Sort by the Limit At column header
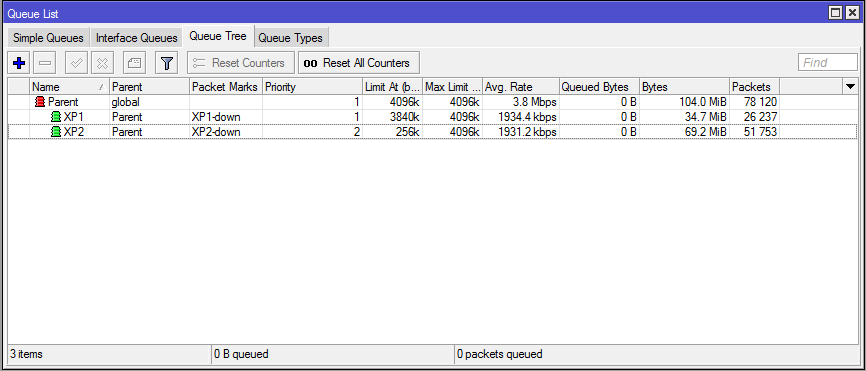 pyautogui.click(x=392, y=87)
